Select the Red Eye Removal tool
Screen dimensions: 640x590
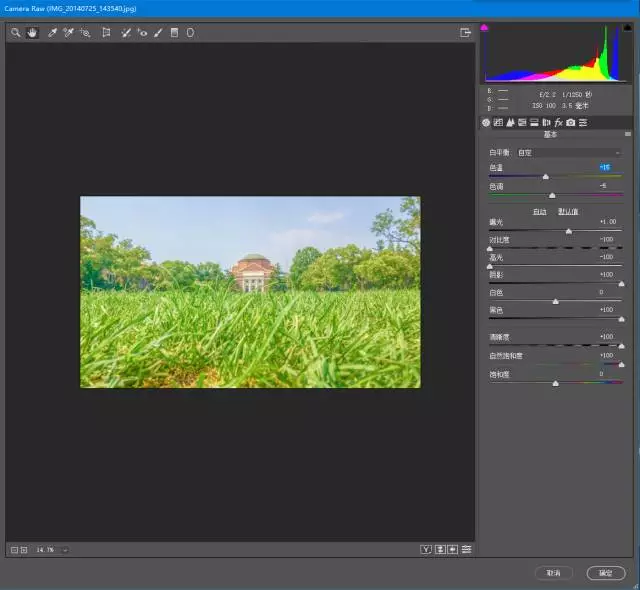point(142,33)
